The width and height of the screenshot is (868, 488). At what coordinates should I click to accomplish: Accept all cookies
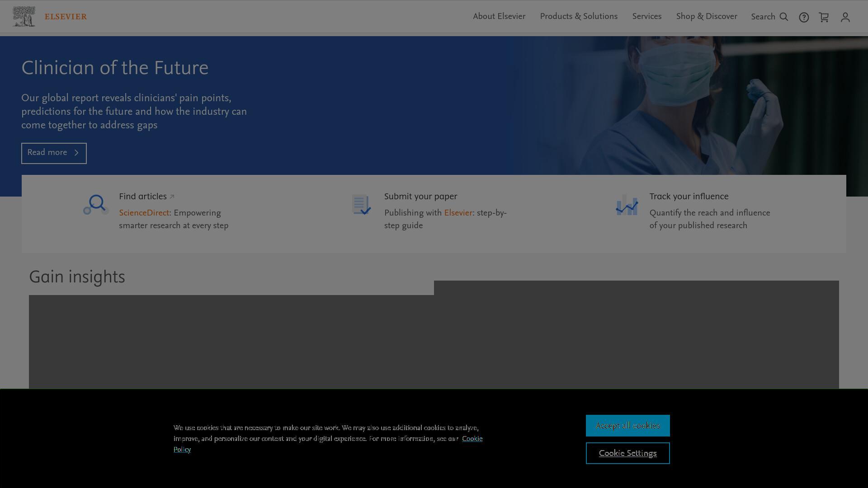627,426
